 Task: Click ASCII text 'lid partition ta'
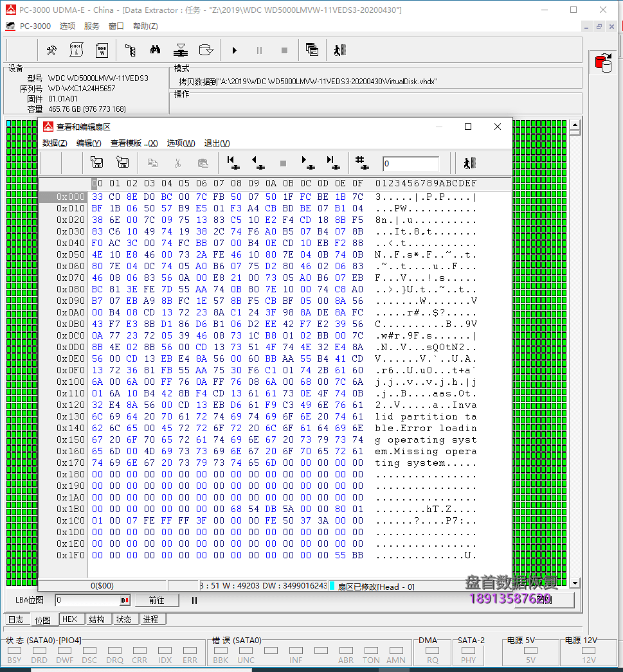click(x=426, y=416)
